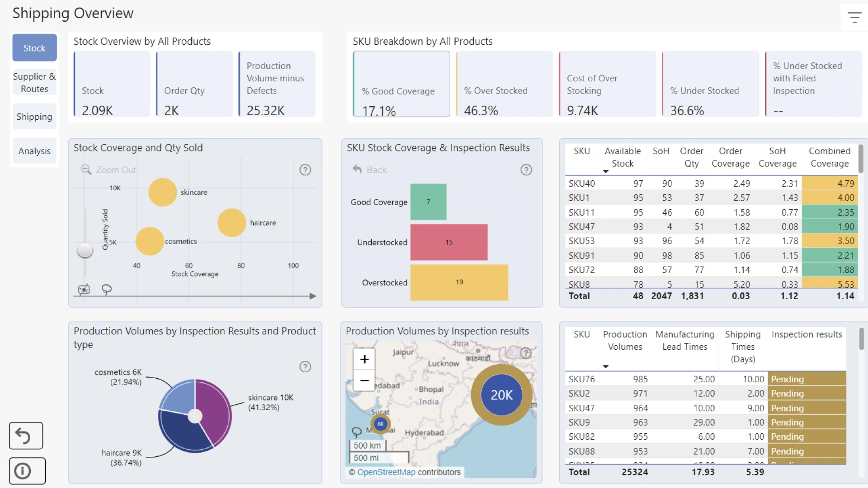Click the 6K map bubble near Surat
868x488 pixels.
click(381, 424)
